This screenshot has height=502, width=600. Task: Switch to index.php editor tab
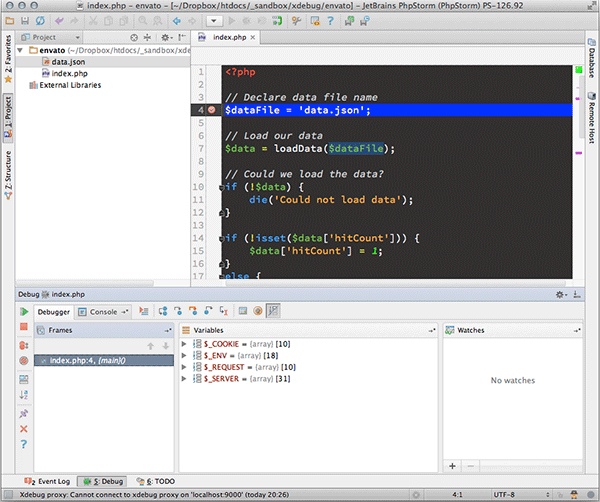coord(225,37)
